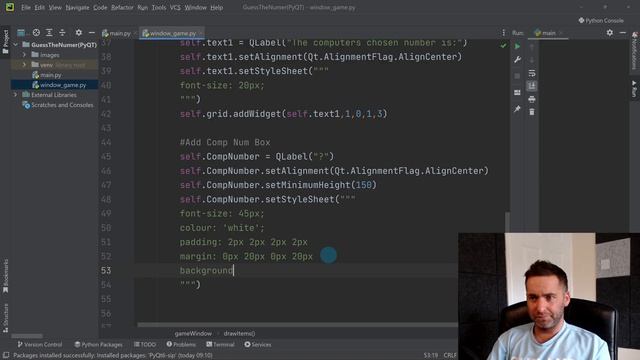640x360 pixels.
Task: Click caret position 53:19 in status bar
Action: [x=431, y=355]
